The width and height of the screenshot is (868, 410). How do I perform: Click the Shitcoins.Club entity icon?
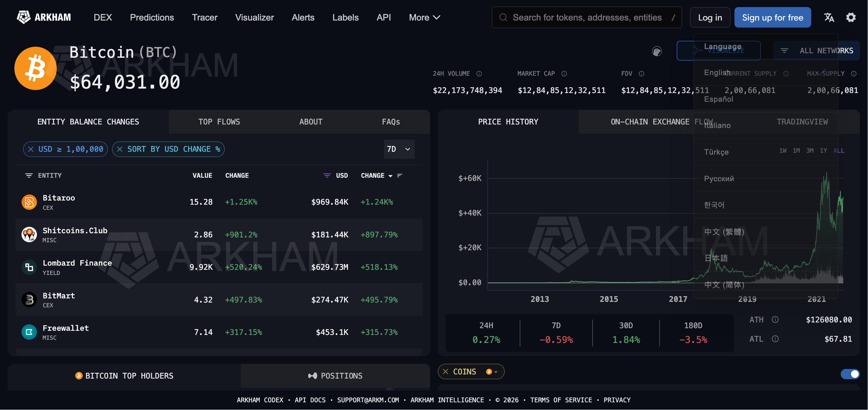click(x=29, y=235)
